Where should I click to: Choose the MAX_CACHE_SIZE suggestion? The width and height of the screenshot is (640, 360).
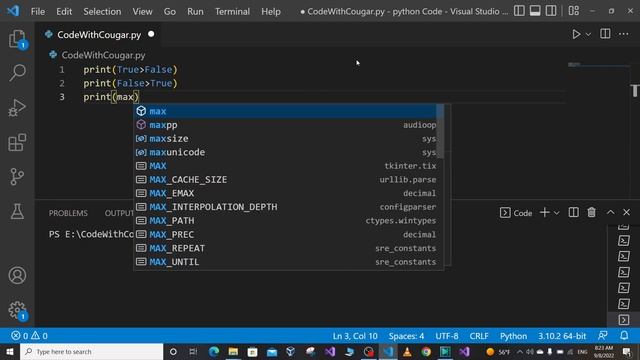285,180
